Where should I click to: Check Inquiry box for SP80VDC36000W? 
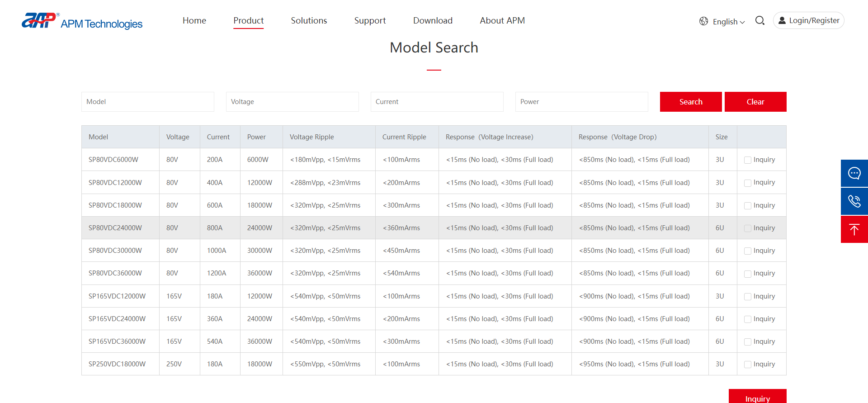point(748,274)
